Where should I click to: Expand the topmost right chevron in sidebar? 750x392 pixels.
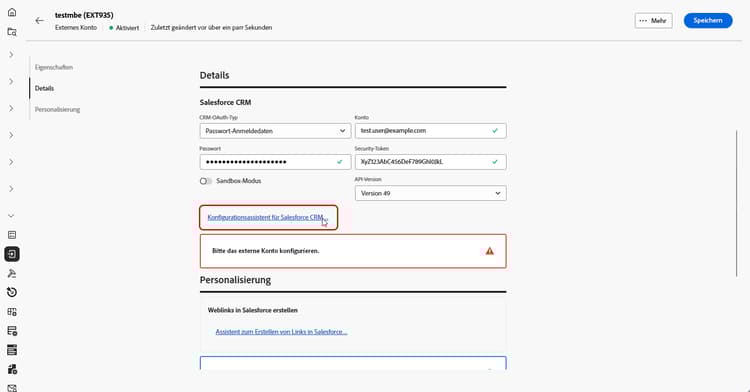point(11,55)
